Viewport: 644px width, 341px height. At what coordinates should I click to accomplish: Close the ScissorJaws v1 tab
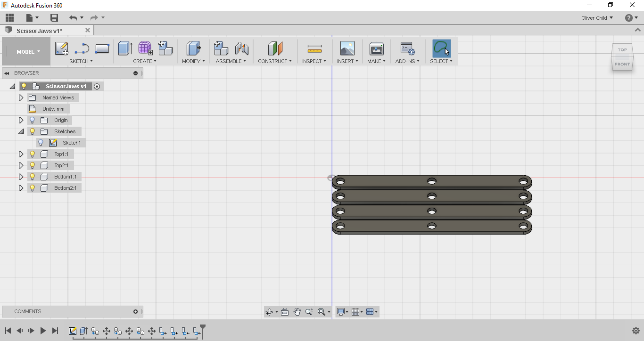point(88,30)
